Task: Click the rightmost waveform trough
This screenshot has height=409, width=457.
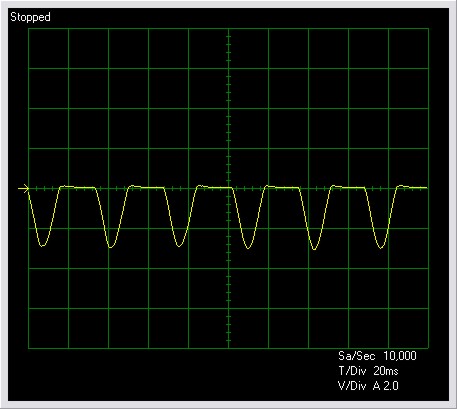Action: tap(381, 247)
